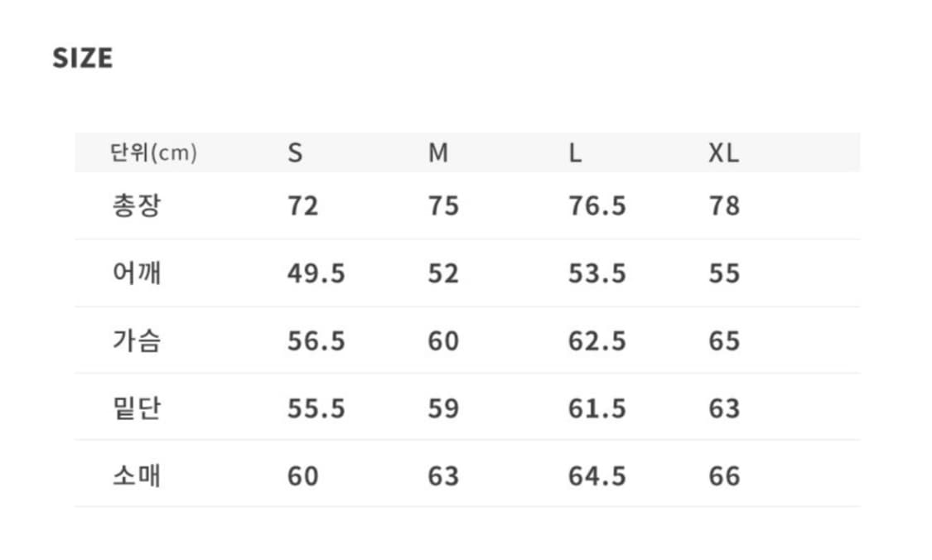
Task: Click the 소매 value 66 for size XL
Action: [x=724, y=476]
